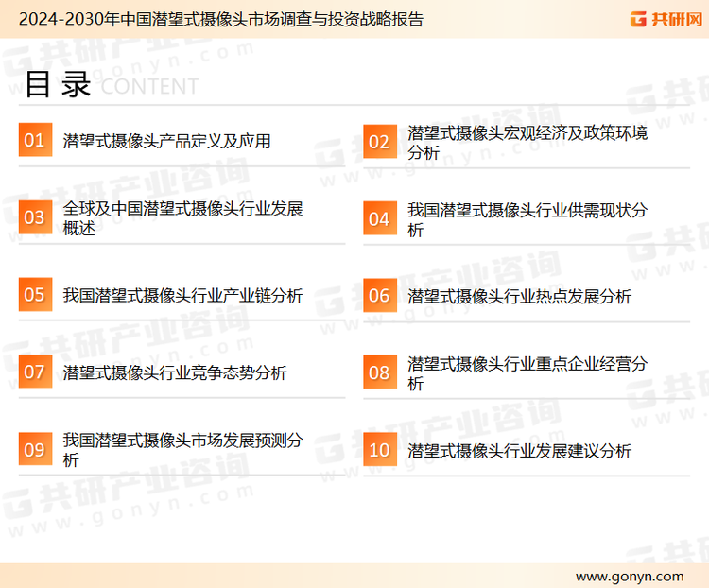Viewport: 709px width, 588px height.
Task: Open chapter 潜望式摄像头行业重点企业经营分析
Action: point(527,373)
